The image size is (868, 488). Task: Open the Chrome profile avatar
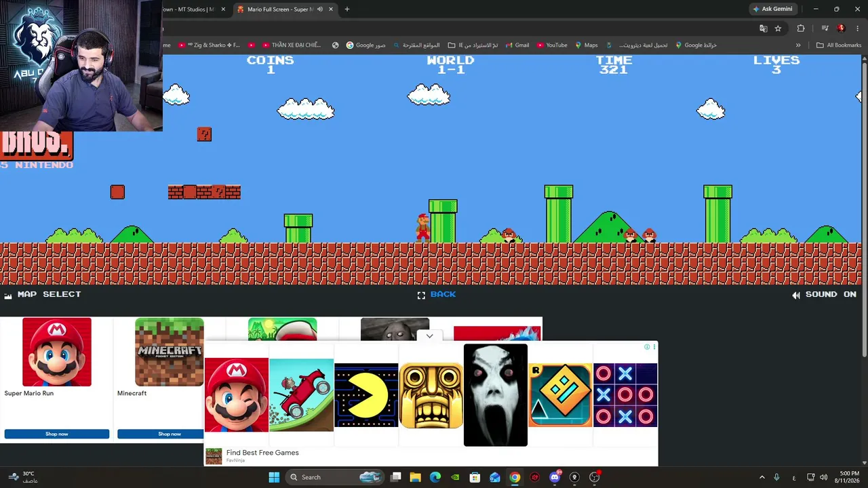click(x=842, y=28)
